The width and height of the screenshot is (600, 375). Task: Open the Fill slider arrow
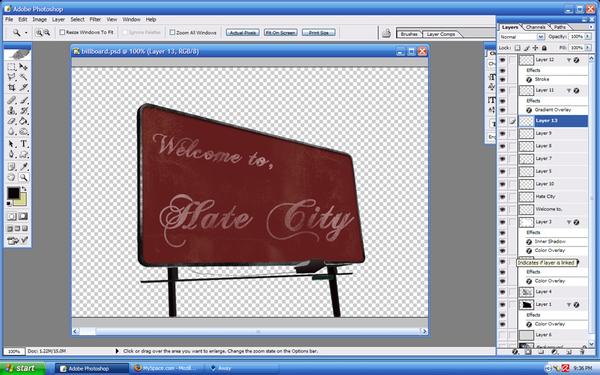(x=589, y=48)
